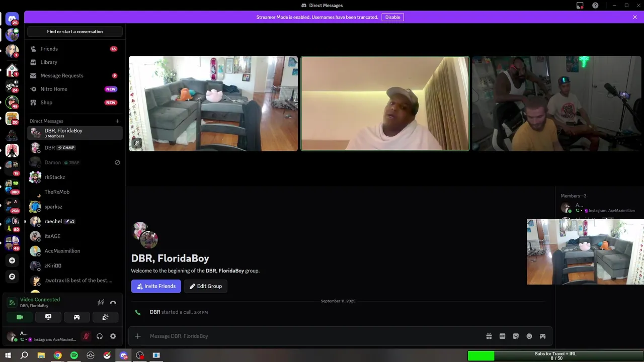
Task: Click Edit Group button
Action: coord(205,286)
